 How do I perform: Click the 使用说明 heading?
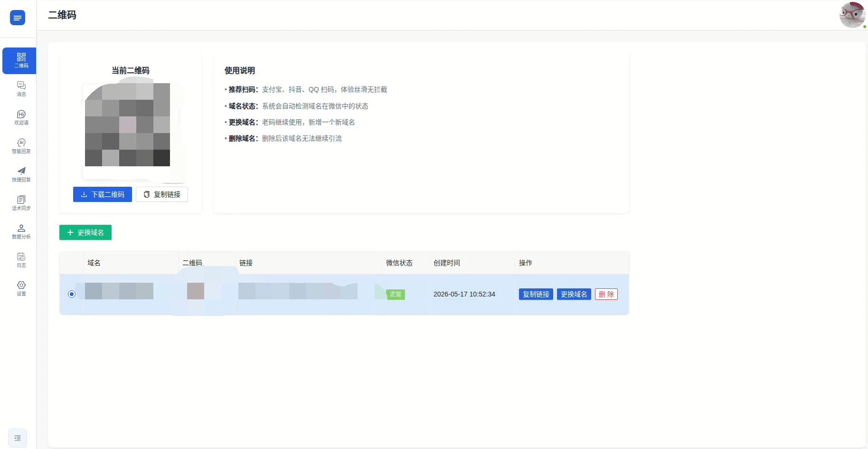(x=240, y=70)
